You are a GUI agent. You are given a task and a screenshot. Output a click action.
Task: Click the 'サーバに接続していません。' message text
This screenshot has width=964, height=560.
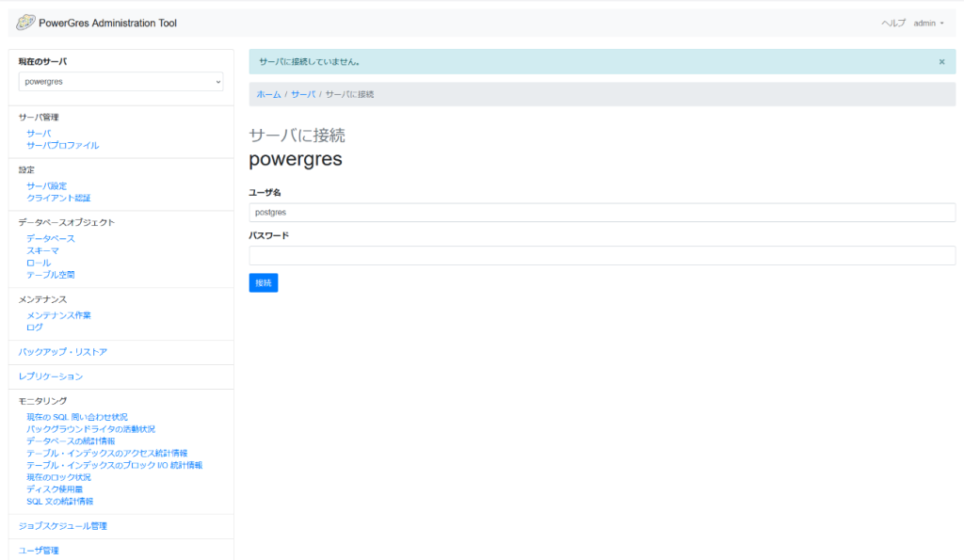[x=309, y=62]
